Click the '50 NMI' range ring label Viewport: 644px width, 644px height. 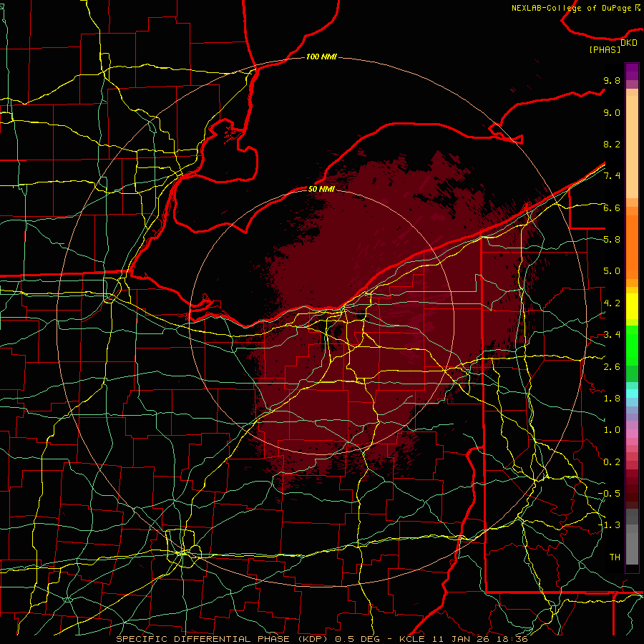tap(321, 189)
